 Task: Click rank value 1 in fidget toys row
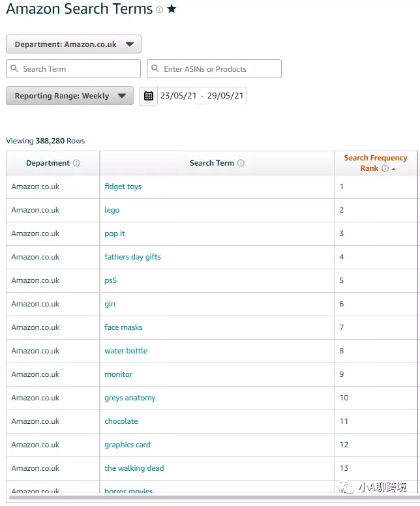tap(342, 186)
